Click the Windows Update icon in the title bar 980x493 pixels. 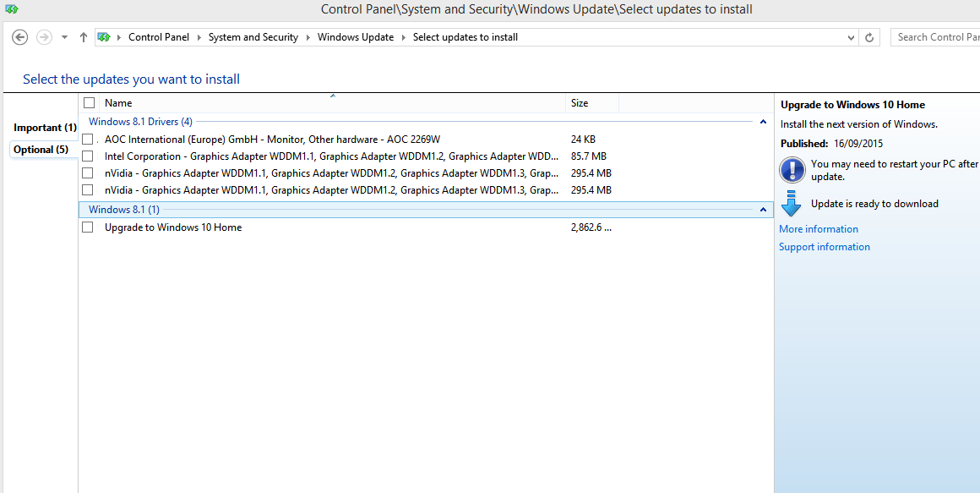click(x=11, y=9)
